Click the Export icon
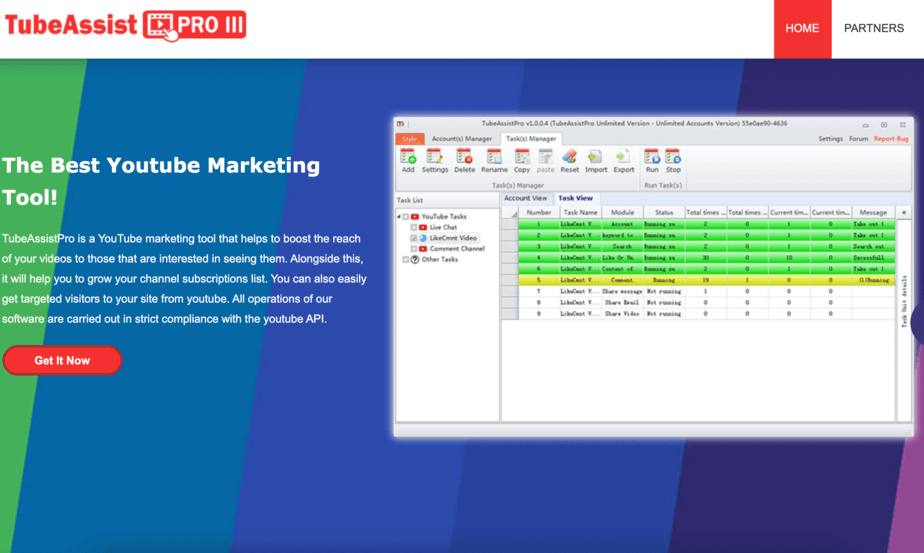Image resolution: width=924 pixels, height=553 pixels. pos(623,157)
